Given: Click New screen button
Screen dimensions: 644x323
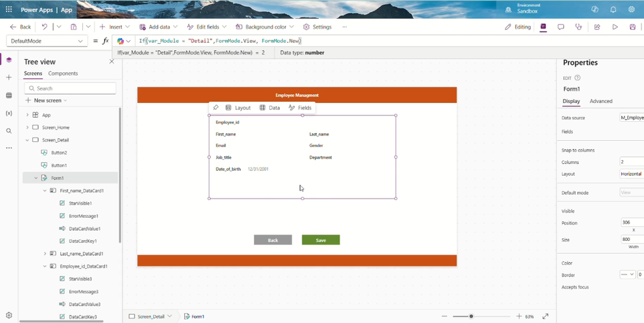Looking at the screenshot, I should [46, 101].
